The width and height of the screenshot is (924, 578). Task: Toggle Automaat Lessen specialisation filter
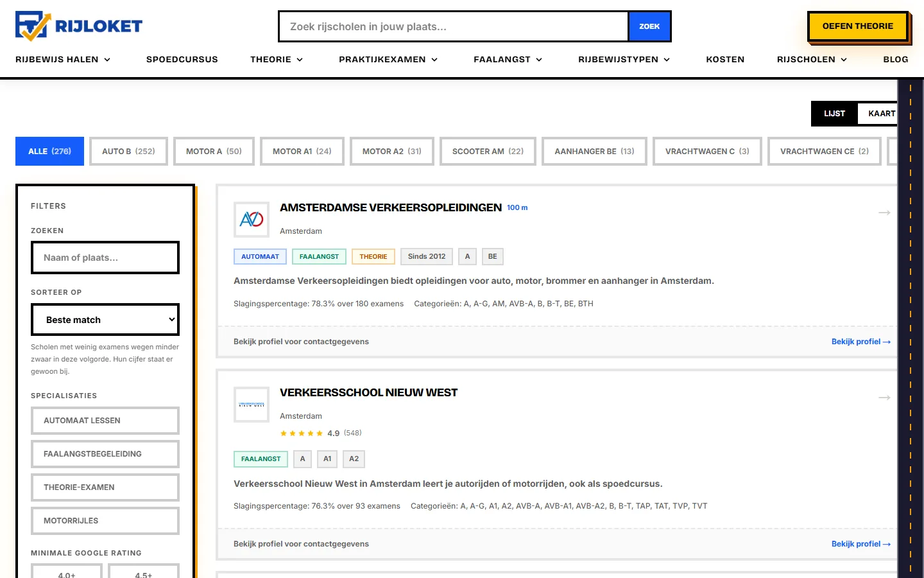click(x=105, y=421)
